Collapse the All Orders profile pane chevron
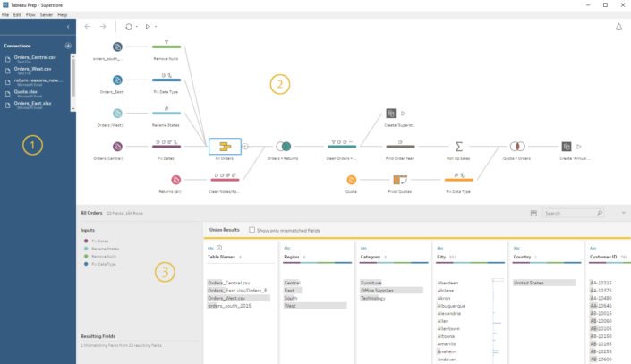 click(x=623, y=213)
